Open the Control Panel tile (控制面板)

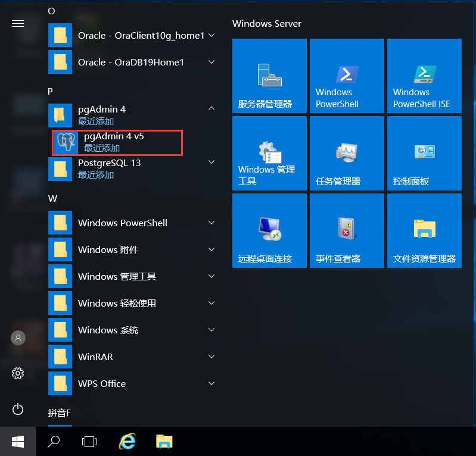click(424, 153)
